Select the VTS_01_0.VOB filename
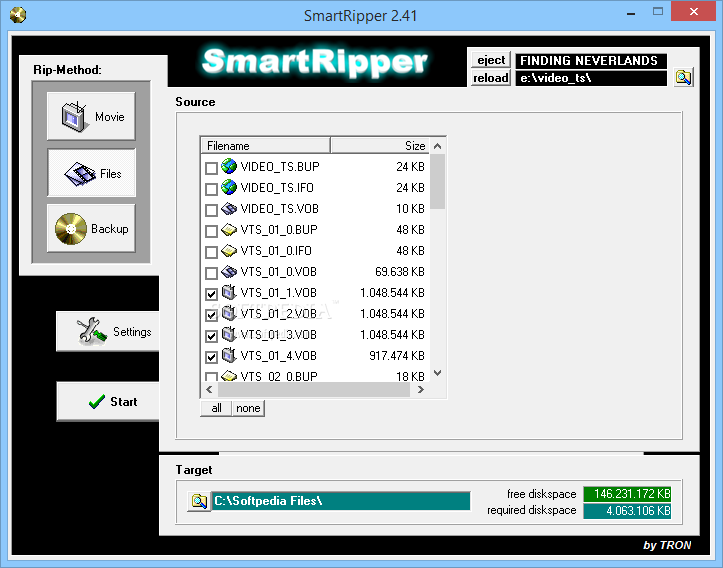The height and width of the screenshot is (568, 723). [279, 272]
